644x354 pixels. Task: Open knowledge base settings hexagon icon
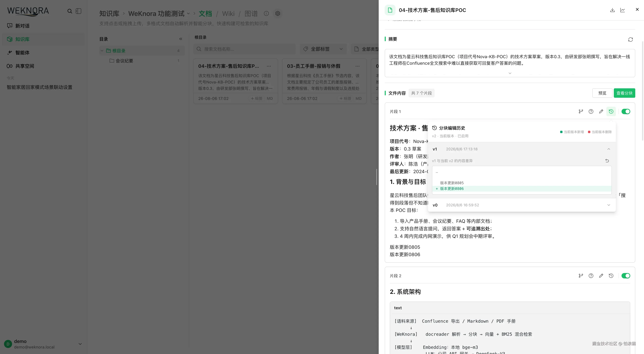click(x=278, y=13)
